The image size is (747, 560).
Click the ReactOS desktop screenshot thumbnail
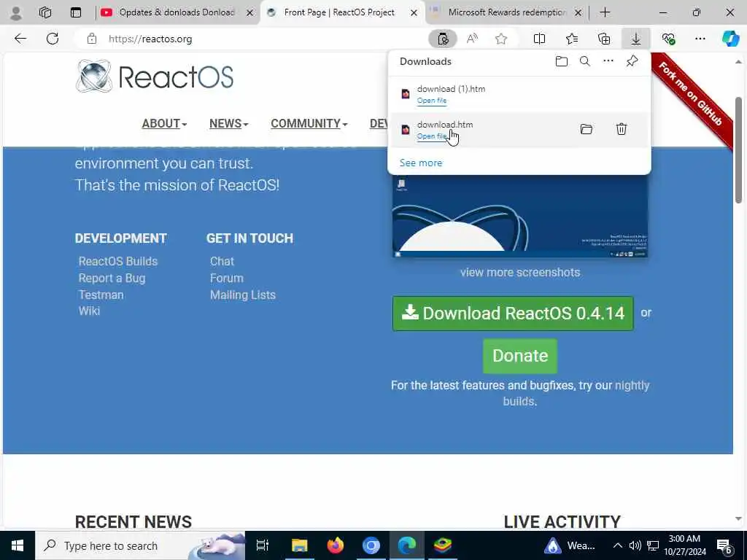pyautogui.click(x=519, y=217)
